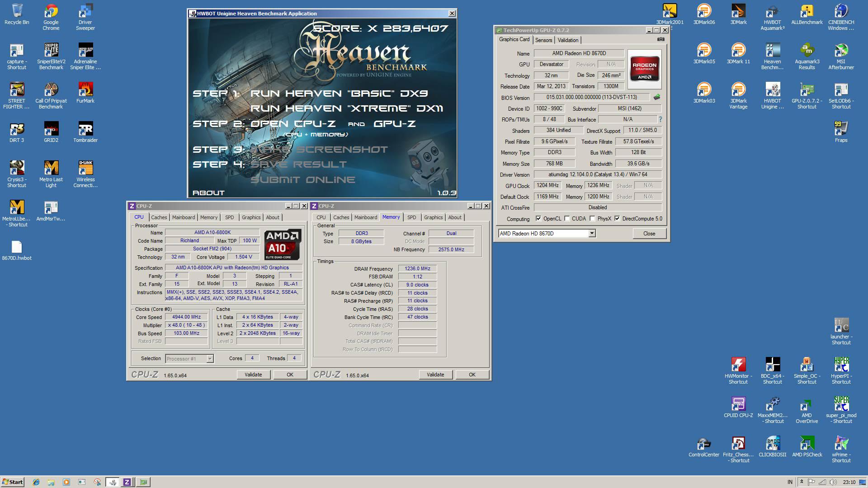868x488 pixels.
Task: Select the CPUID CPU-Z desktop icon
Action: coord(738,407)
